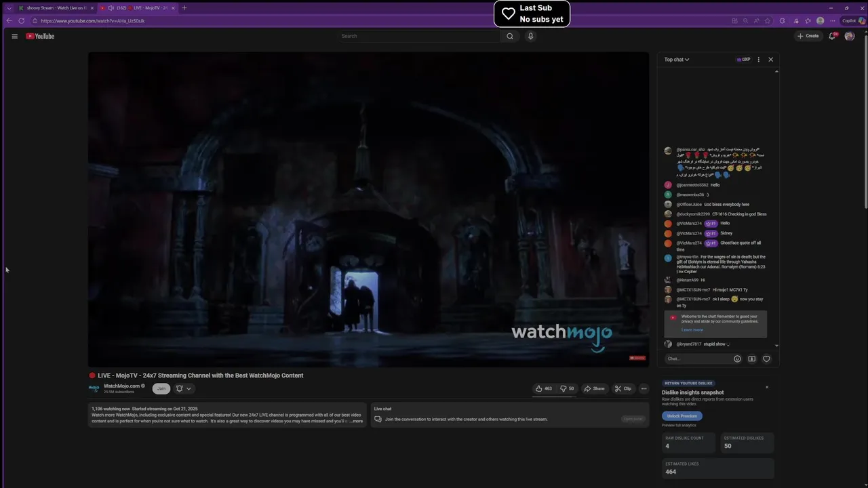Expand the Top chat dropdown
The image size is (868, 488).
(677, 60)
